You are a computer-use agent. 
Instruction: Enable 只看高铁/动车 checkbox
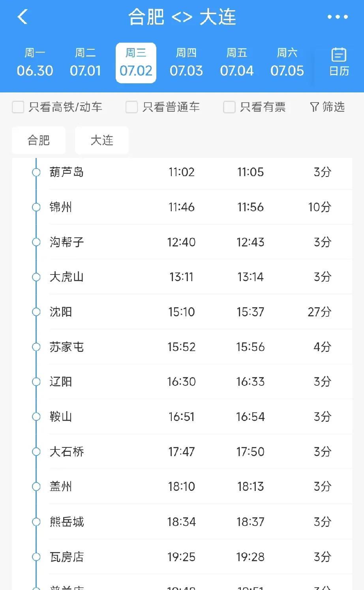[x=18, y=107]
